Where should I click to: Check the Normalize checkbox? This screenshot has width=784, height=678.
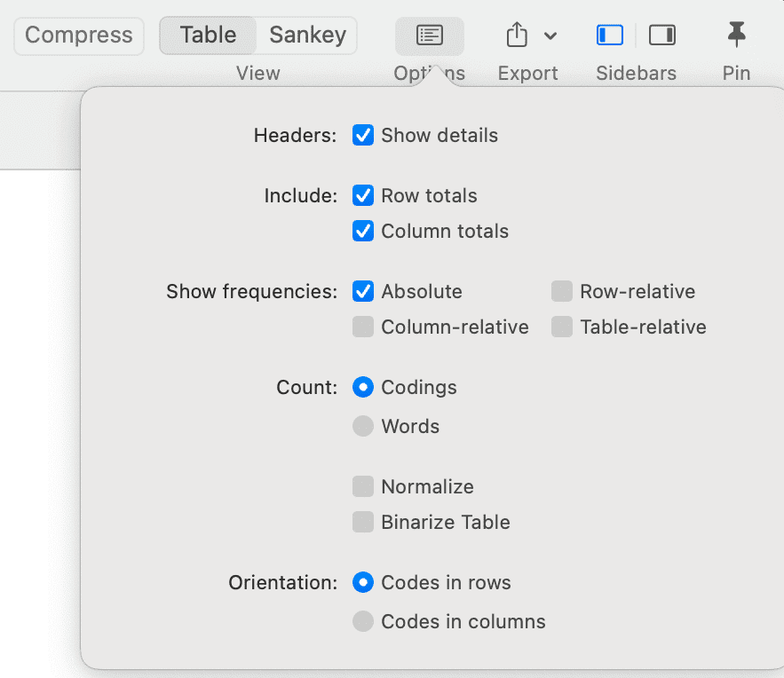pos(363,486)
